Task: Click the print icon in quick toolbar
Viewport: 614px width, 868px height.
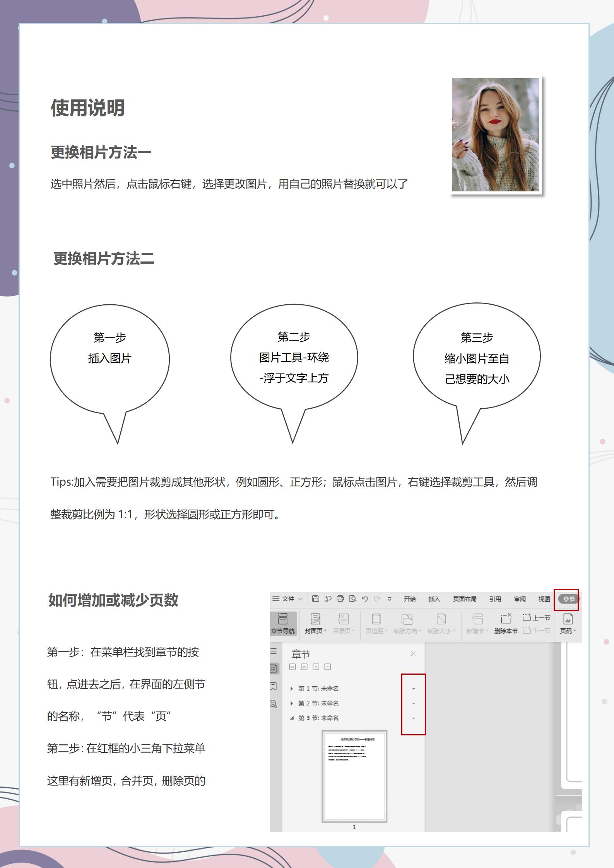Action: click(x=340, y=599)
